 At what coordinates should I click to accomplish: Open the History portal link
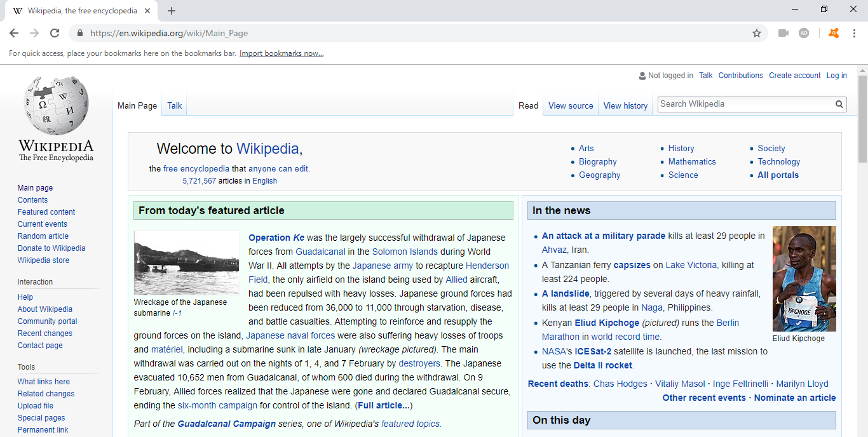(x=681, y=149)
